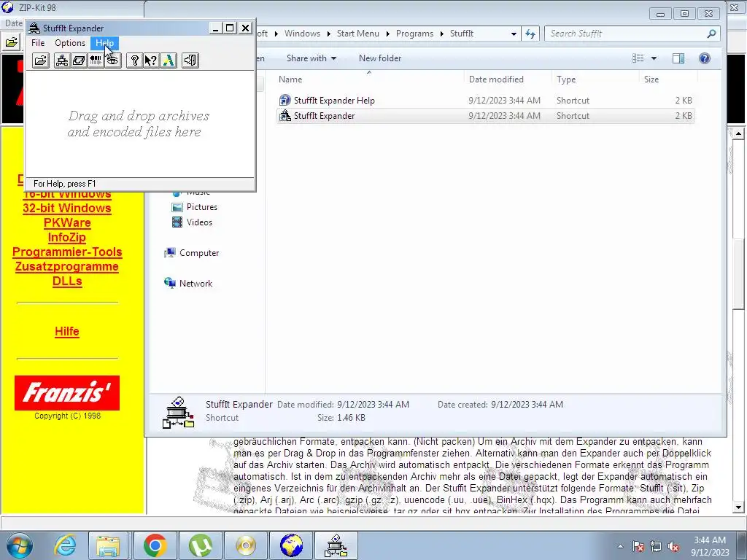
Task: Click the eye watch-folder icon in StuffIt Expander
Action: click(x=112, y=61)
